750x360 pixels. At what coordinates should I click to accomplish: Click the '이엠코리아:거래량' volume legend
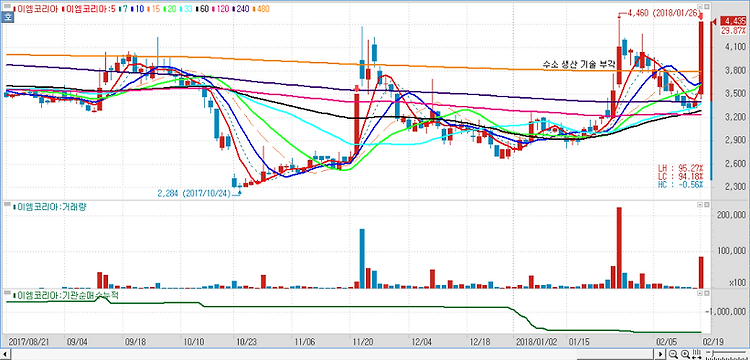(x=51, y=206)
